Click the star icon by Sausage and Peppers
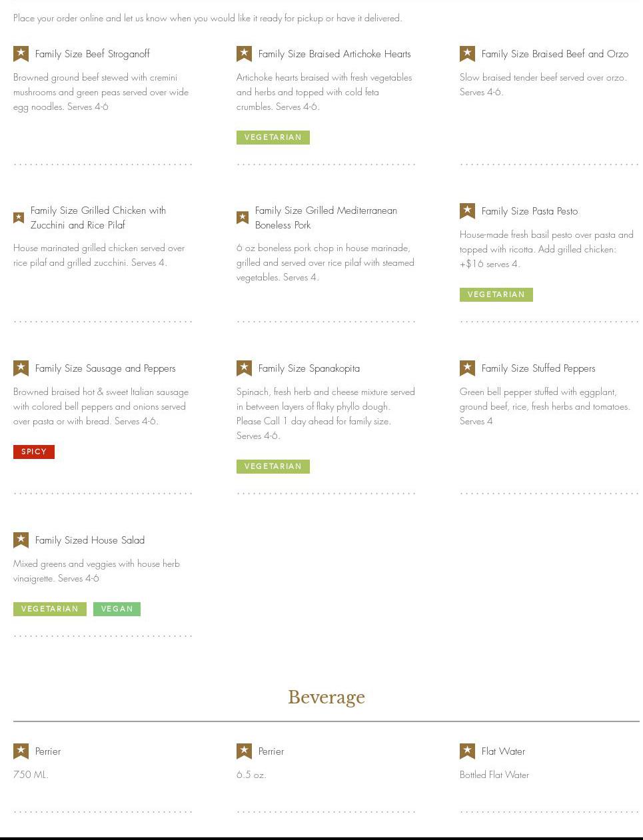 21,368
